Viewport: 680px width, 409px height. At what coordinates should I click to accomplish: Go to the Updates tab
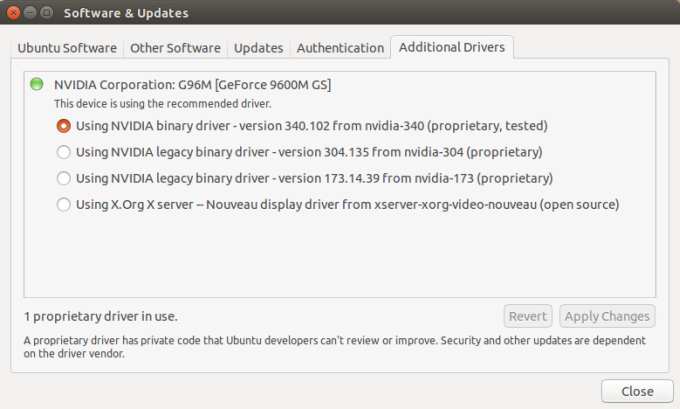tap(258, 48)
